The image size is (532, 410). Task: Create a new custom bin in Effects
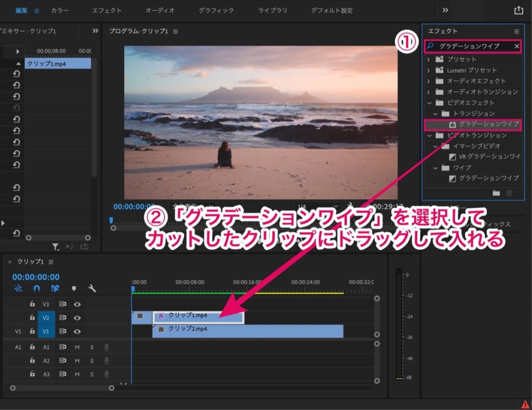[x=496, y=193]
